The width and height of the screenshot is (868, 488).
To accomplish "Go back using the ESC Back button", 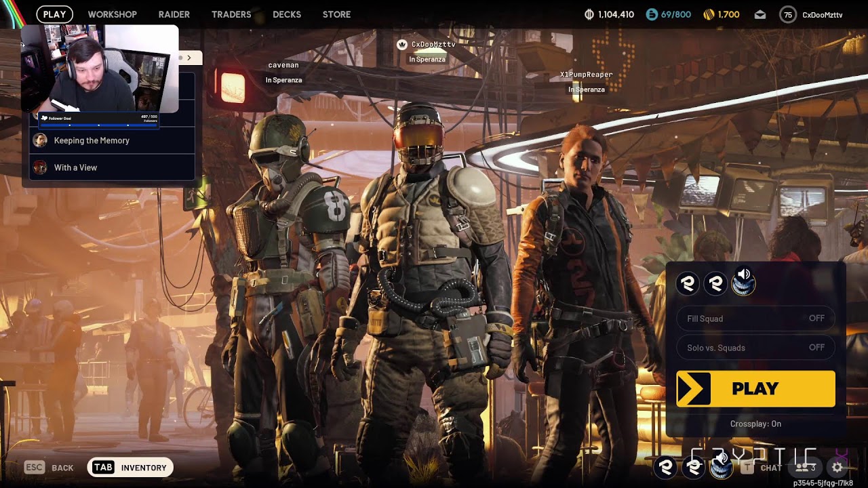I will point(49,467).
